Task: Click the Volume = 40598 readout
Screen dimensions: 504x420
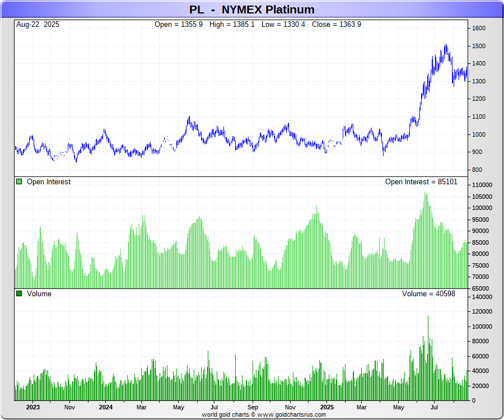Action: tap(428, 293)
